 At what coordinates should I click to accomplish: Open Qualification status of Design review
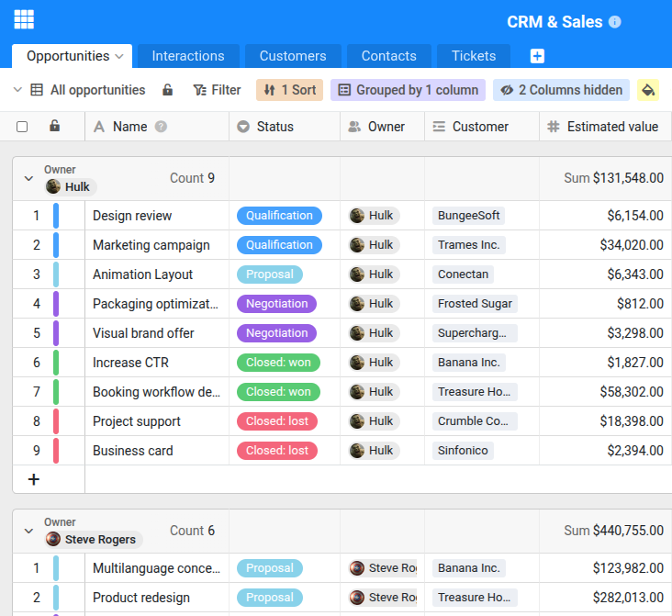[279, 215]
